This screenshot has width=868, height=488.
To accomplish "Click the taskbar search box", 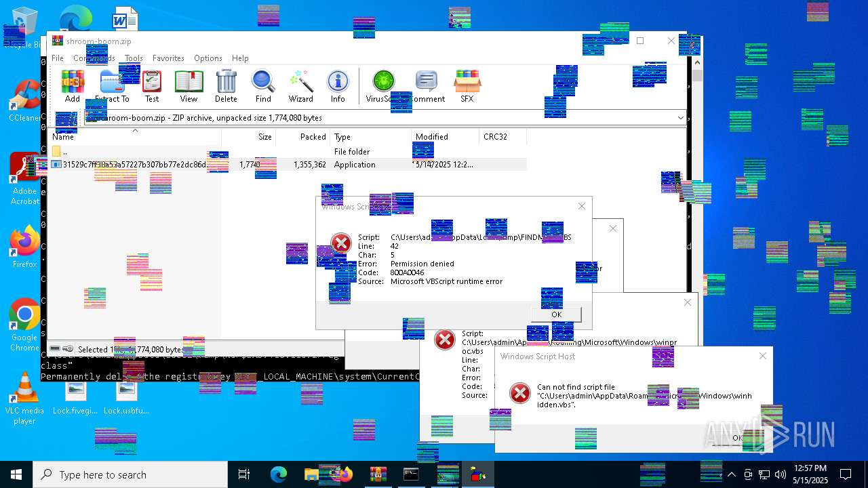I will pyautogui.click(x=130, y=474).
